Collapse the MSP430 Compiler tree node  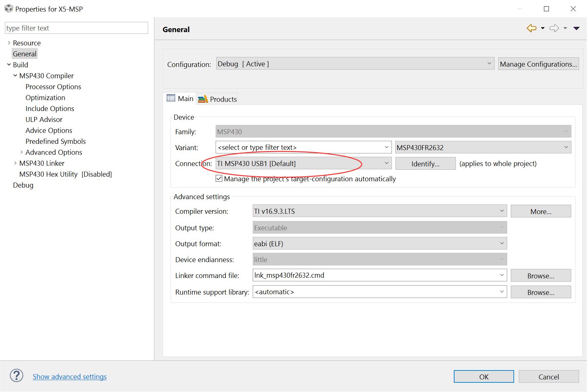coord(15,76)
